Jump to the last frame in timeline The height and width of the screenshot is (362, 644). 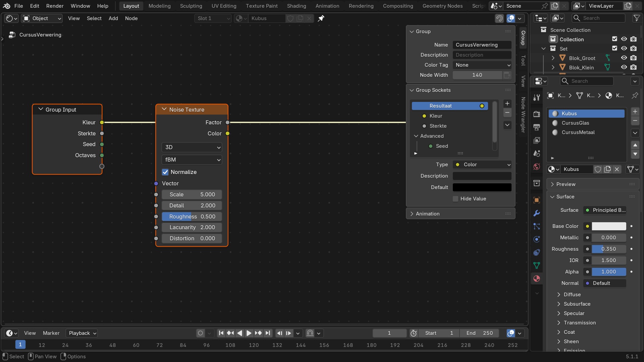coord(268,333)
